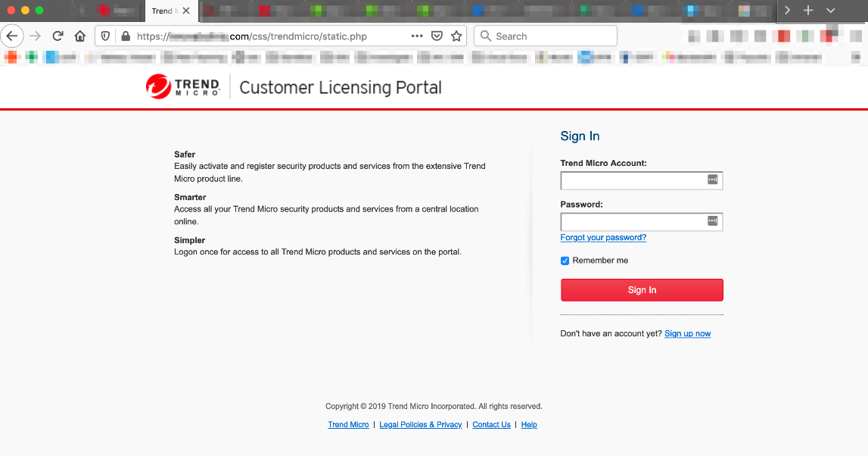Click the padlock site security icon
Screen dimensions: 868x456
tap(125, 36)
